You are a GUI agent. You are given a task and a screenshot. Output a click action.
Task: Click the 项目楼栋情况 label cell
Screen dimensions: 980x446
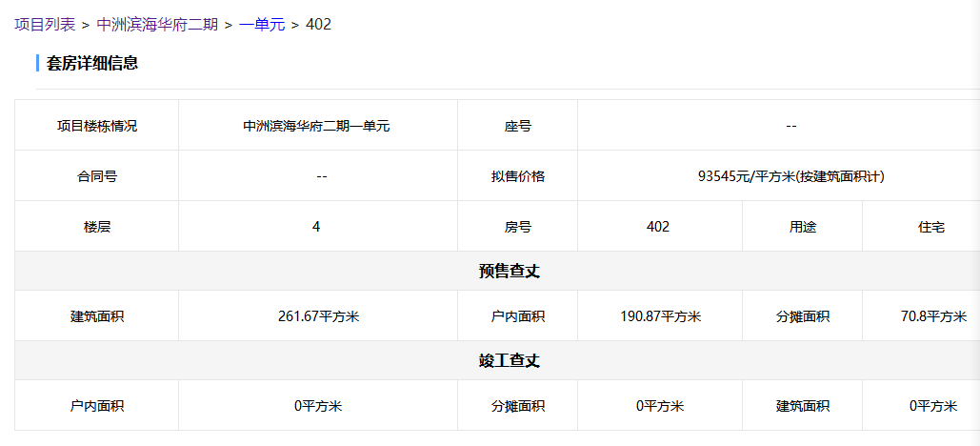[97, 126]
